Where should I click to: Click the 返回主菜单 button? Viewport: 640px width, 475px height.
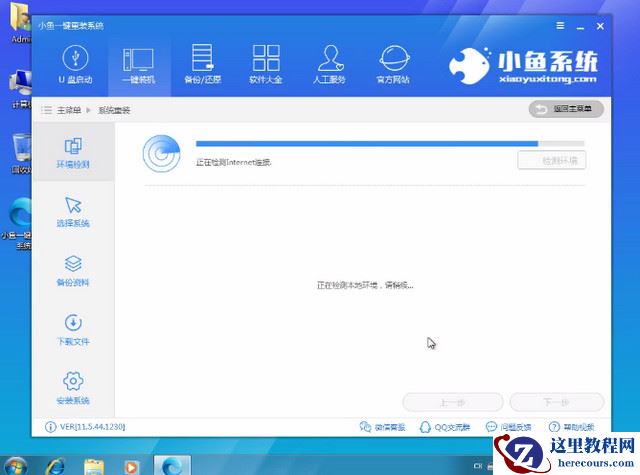566,109
